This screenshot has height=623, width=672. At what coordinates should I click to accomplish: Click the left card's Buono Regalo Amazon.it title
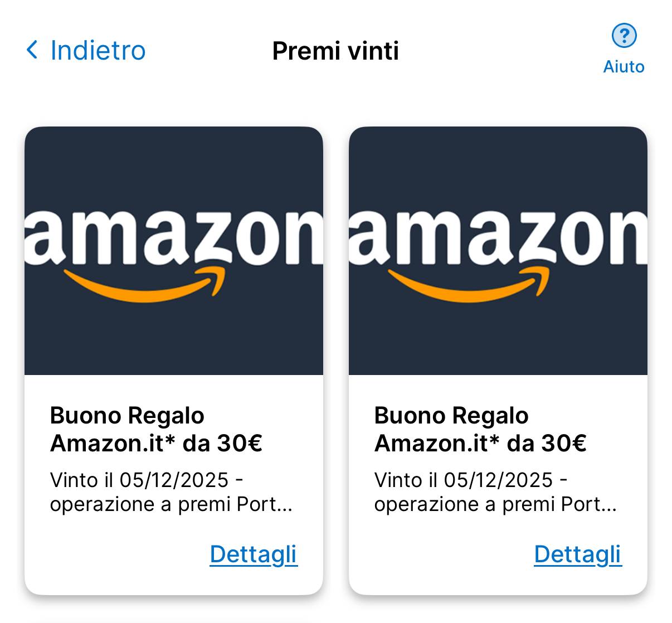[155, 429]
